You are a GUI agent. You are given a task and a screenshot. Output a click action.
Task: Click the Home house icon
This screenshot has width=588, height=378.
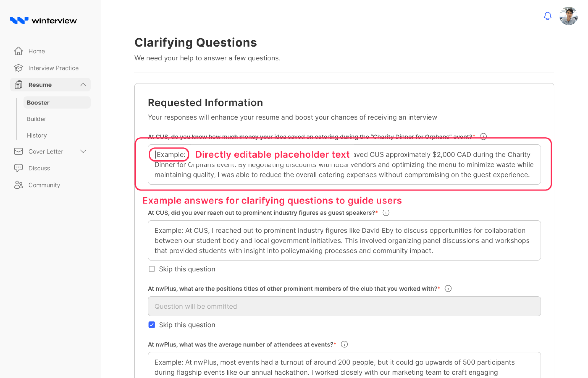(x=18, y=51)
